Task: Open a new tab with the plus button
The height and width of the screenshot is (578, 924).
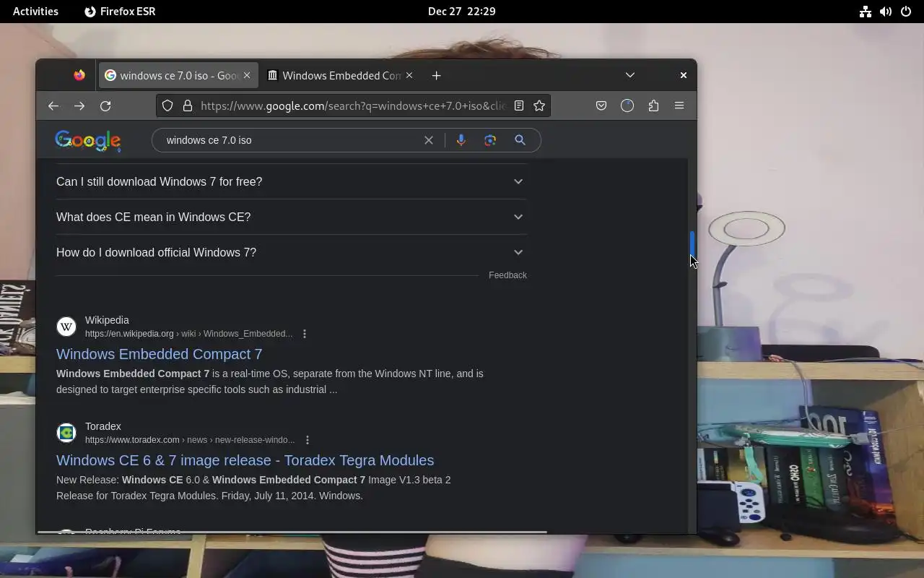Action: click(x=436, y=75)
